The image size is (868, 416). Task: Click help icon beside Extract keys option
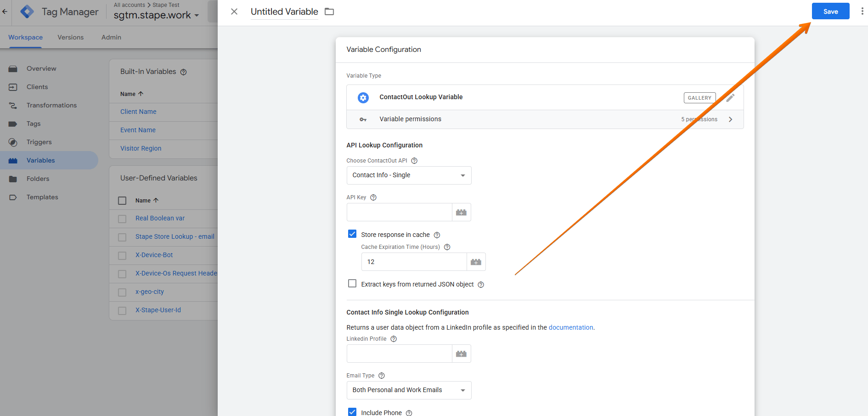481,285
